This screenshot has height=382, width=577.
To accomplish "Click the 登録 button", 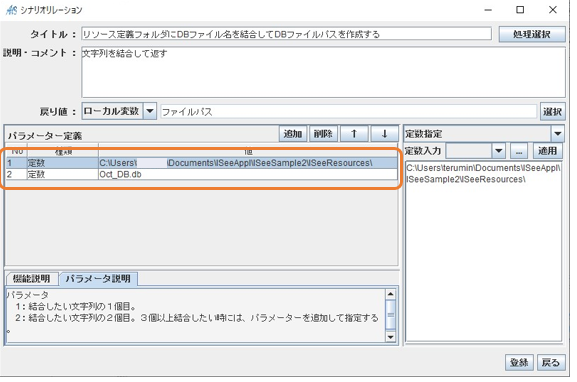I will coord(519,362).
